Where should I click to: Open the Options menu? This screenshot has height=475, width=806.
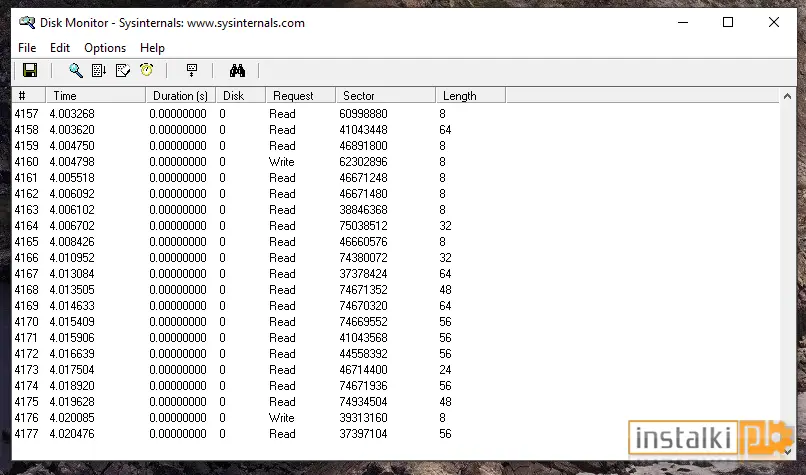(x=105, y=48)
